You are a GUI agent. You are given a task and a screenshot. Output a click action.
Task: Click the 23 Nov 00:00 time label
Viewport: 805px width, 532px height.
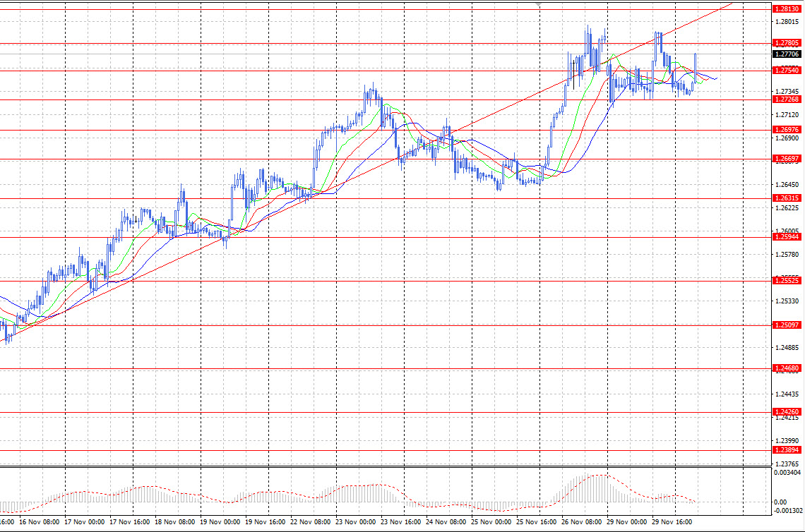point(355,522)
